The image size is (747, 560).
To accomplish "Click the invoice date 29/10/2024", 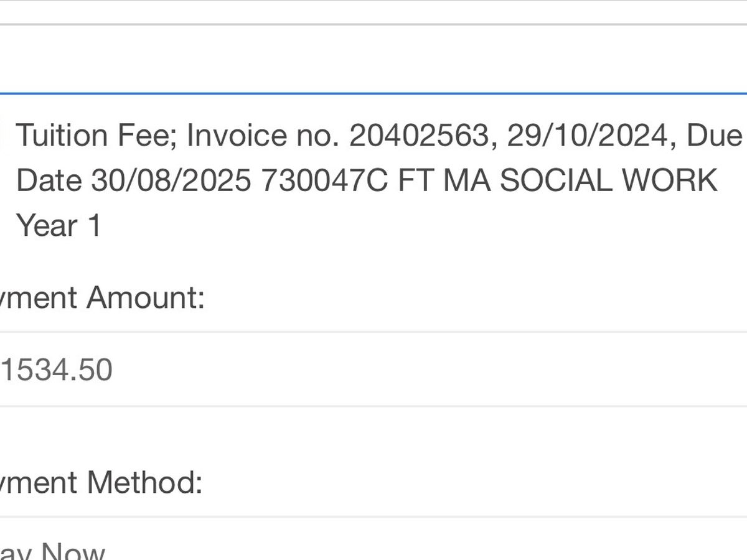I will pyautogui.click(x=586, y=135).
